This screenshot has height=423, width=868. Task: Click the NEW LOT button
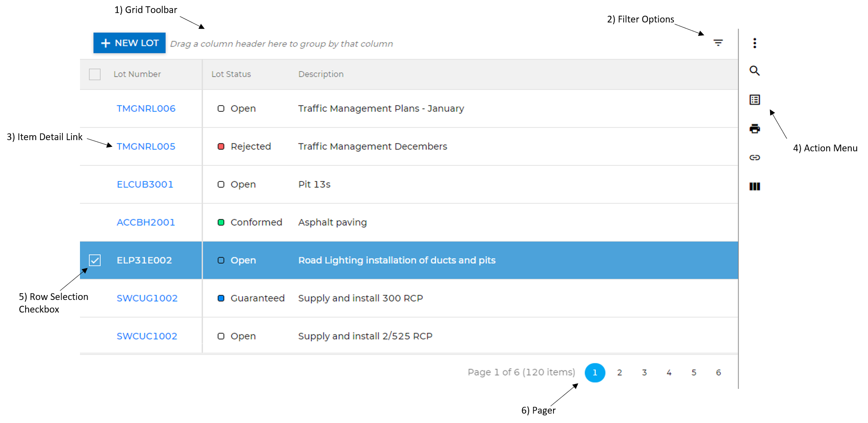[129, 43]
